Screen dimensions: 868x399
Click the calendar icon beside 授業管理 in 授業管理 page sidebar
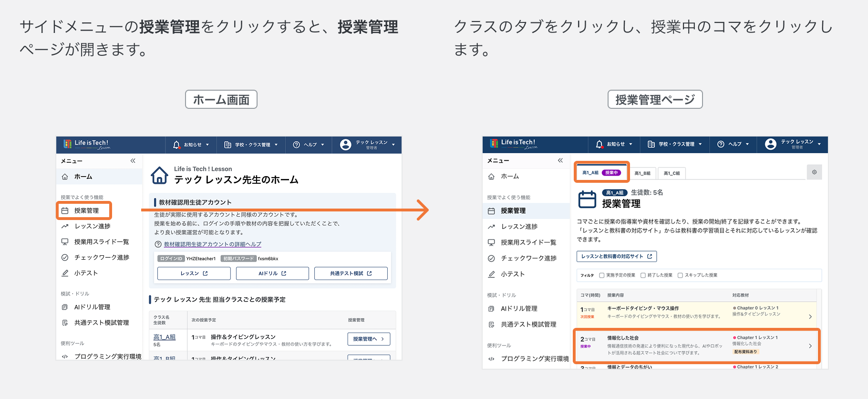(491, 211)
